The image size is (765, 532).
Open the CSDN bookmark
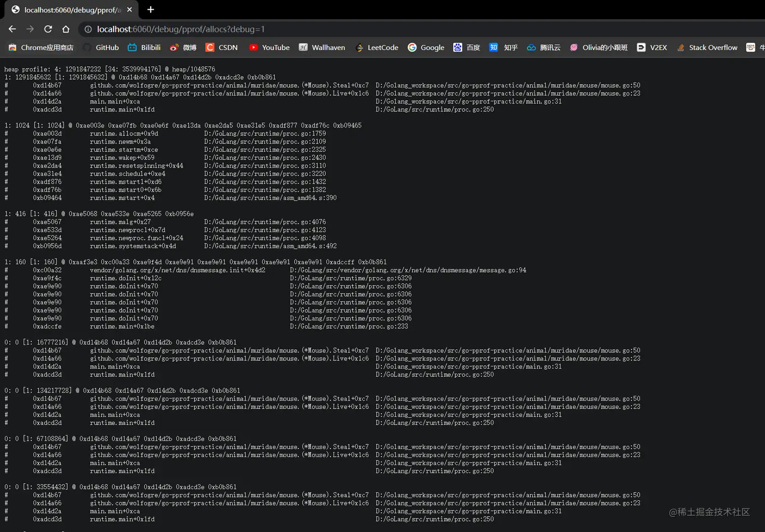222,48
